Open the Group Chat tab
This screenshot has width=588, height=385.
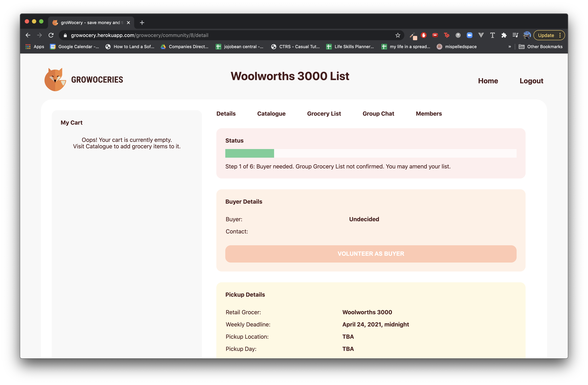tap(378, 114)
